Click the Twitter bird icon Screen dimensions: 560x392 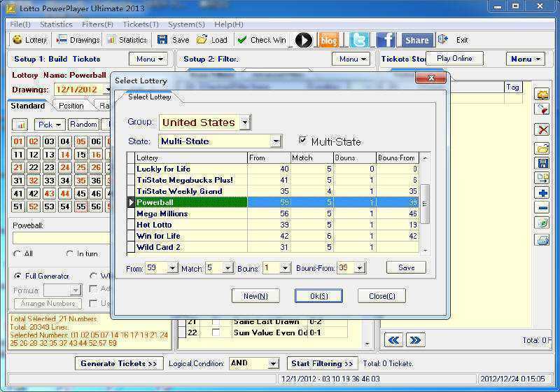(359, 40)
